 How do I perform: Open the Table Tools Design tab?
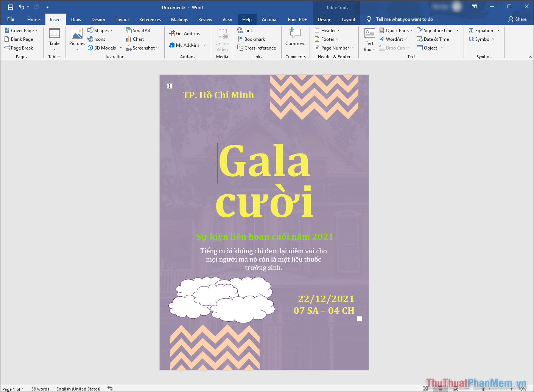324,19
